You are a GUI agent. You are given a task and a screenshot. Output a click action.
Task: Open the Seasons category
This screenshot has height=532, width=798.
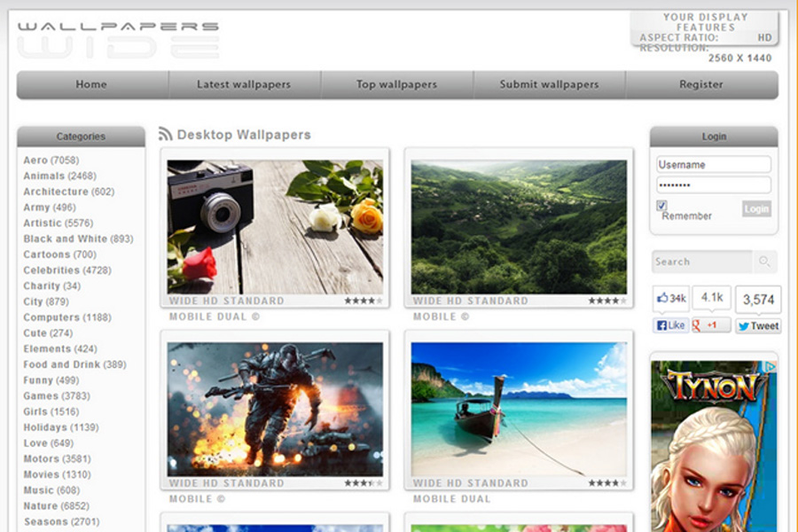point(61,522)
